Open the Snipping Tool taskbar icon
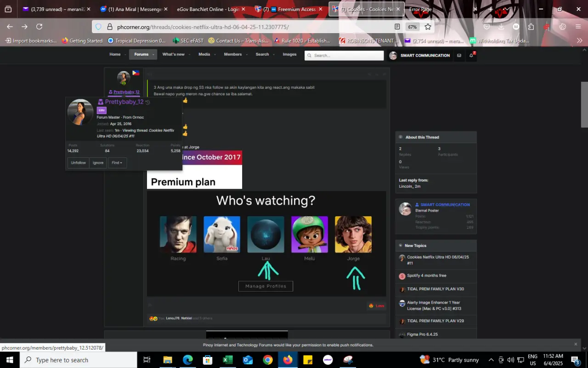 point(348,360)
